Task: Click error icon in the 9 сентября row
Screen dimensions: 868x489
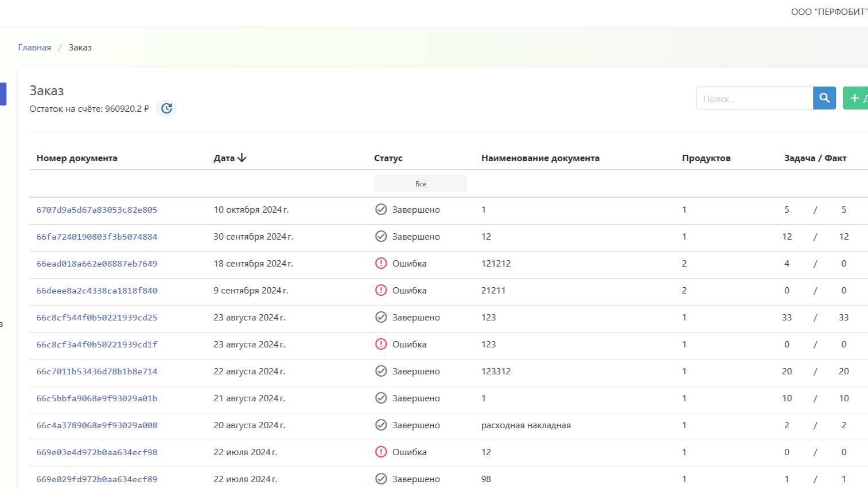Action: coord(381,291)
